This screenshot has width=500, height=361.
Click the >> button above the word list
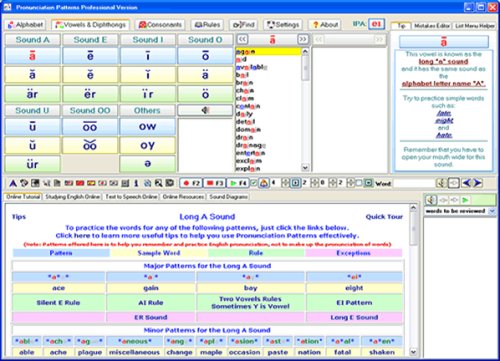click(303, 39)
